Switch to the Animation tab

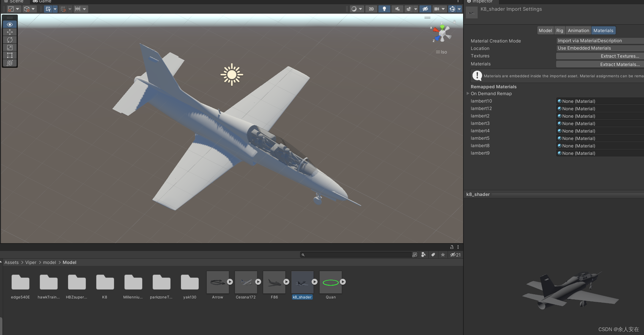[x=578, y=30]
